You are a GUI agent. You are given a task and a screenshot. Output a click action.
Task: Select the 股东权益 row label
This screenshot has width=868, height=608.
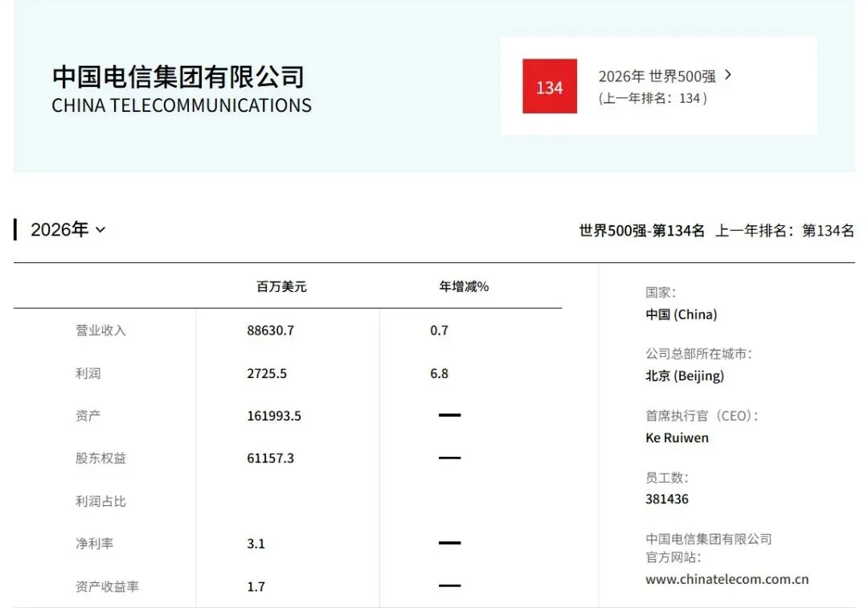[100, 458]
